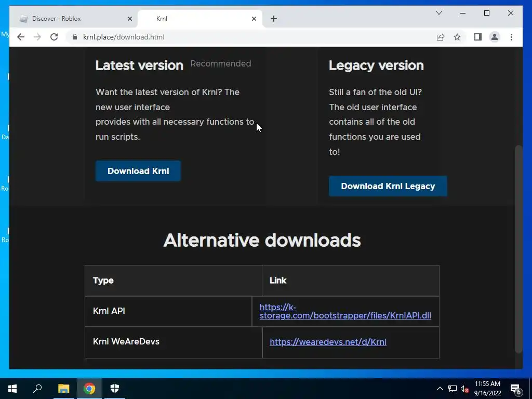Viewport: 532px width, 399px height.
Task: Click the 'Type' column header
Action: [174, 281]
